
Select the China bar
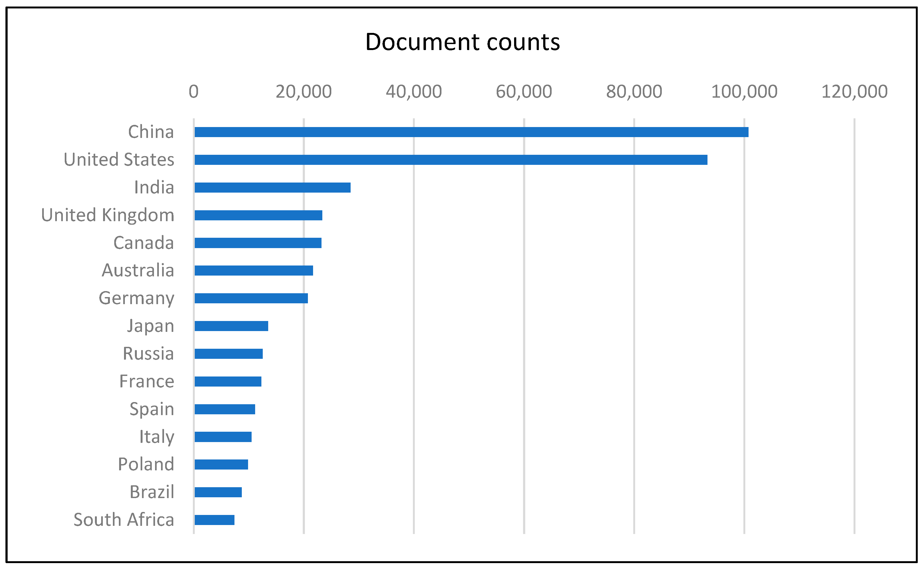[x=471, y=132]
